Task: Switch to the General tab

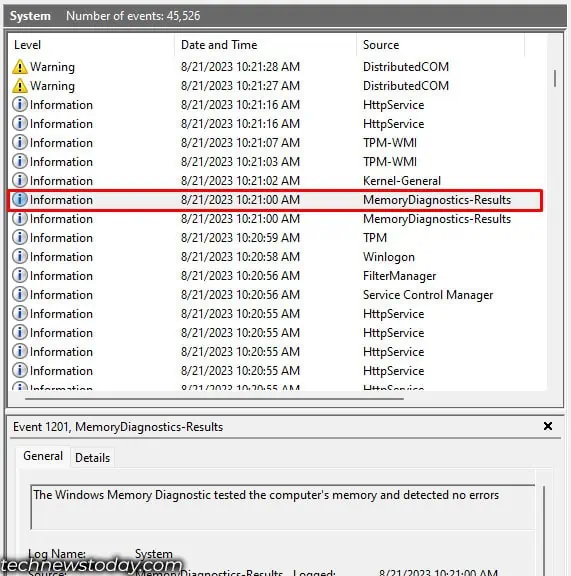Action: [43, 456]
